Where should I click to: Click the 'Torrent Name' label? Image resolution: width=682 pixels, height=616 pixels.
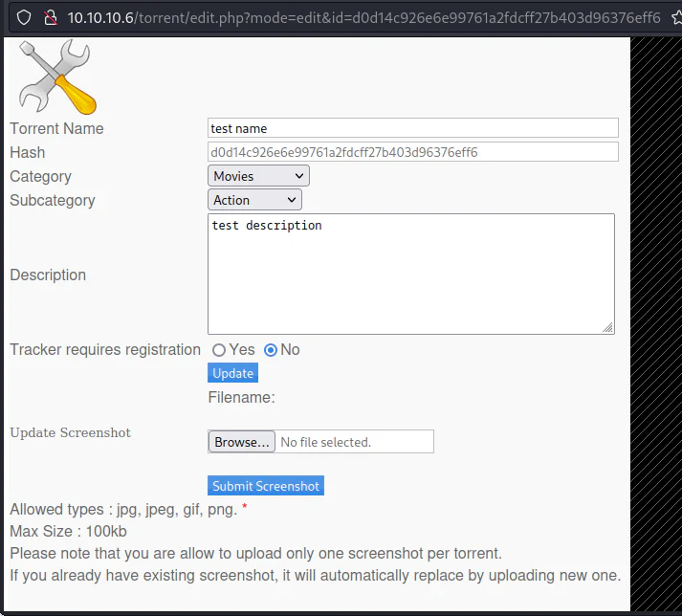(56, 128)
